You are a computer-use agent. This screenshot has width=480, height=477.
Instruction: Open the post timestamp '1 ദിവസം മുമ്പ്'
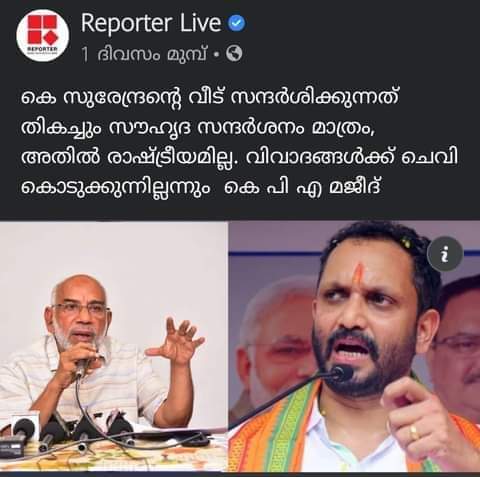coord(145,54)
